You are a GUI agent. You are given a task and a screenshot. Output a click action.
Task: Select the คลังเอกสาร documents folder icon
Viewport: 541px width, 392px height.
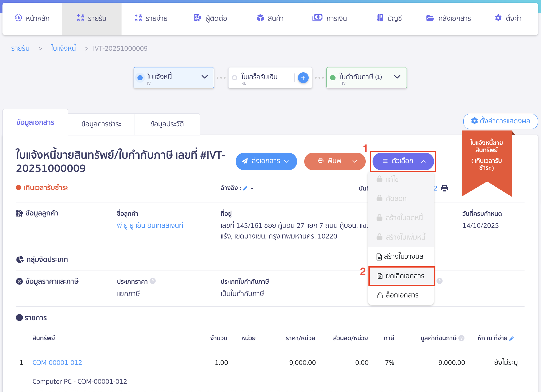click(x=430, y=18)
